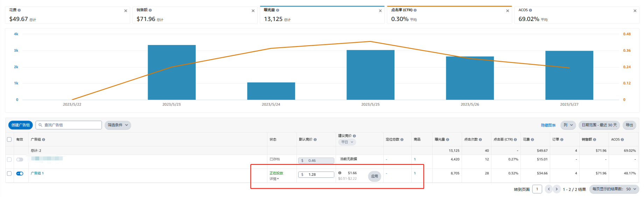Click info icon next to 销售额 card title
The width and height of the screenshot is (644, 197).
pyautogui.click(x=150, y=10)
